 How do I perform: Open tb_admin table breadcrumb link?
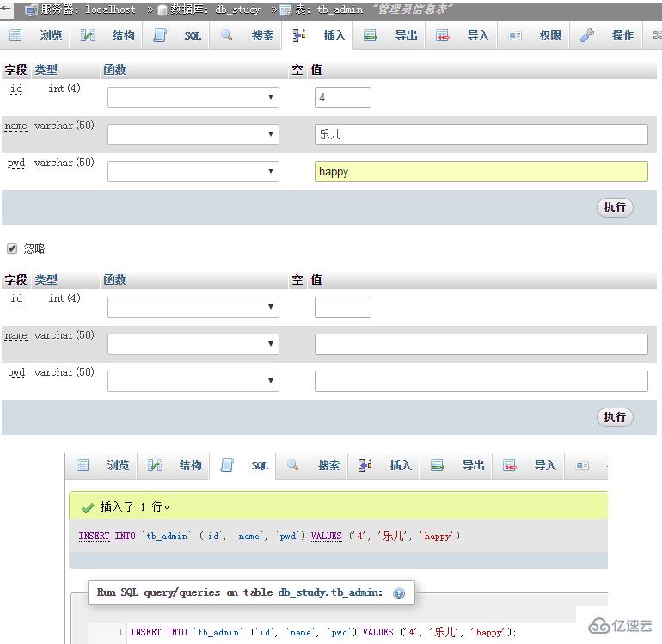click(x=340, y=9)
